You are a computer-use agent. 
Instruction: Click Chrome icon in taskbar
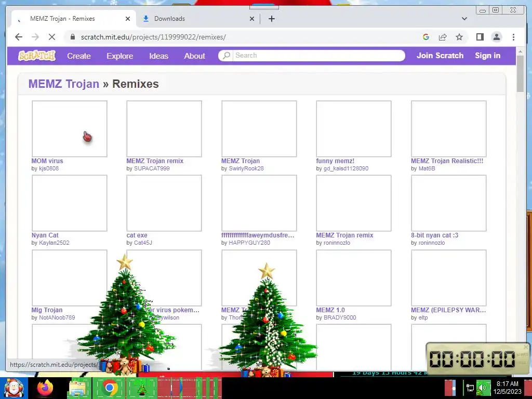(x=109, y=388)
